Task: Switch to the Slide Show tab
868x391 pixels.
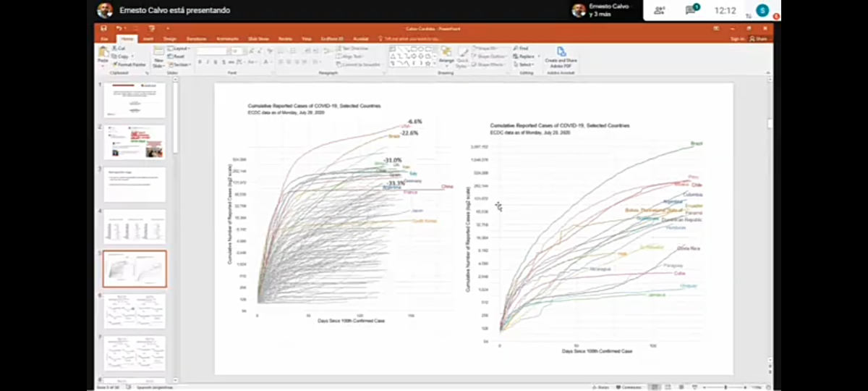Action: coord(258,38)
